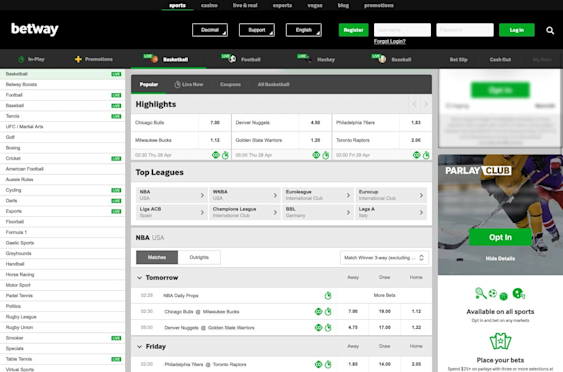563x372 pixels.
Task: Open the casino top menu
Action: click(209, 5)
